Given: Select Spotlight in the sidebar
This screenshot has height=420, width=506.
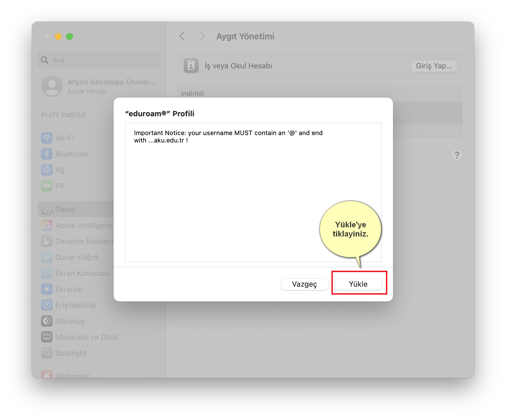Looking at the screenshot, I should point(71,353).
